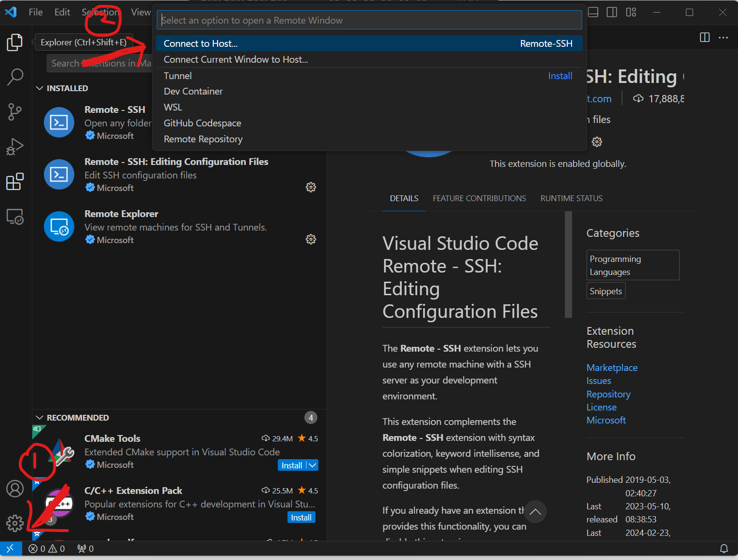Open the Microsoft resource link
The height and width of the screenshot is (560, 738).
(606, 420)
